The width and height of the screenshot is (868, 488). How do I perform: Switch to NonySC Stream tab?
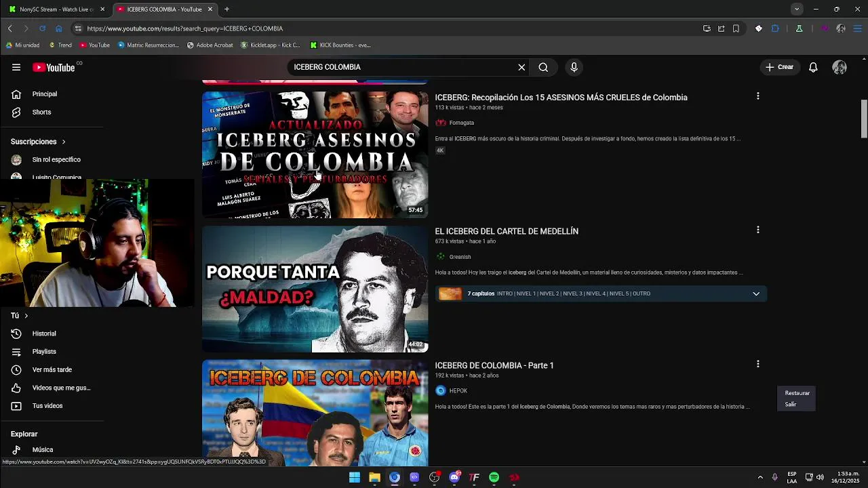click(x=56, y=9)
